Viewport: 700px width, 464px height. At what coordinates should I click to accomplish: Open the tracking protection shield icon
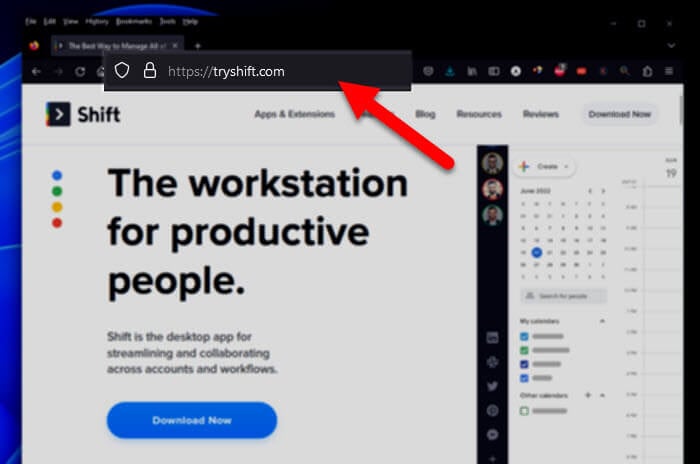coord(122,71)
